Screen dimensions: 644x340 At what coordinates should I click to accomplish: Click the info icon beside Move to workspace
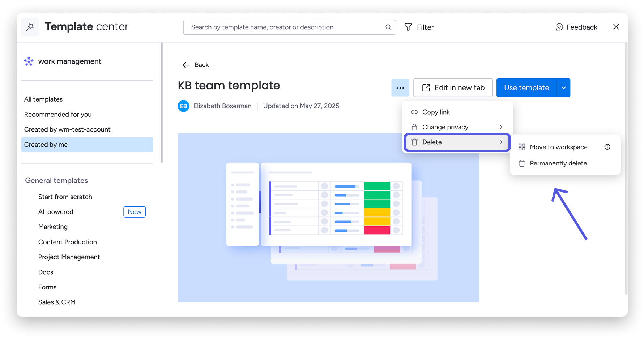[x=607, y=147]
